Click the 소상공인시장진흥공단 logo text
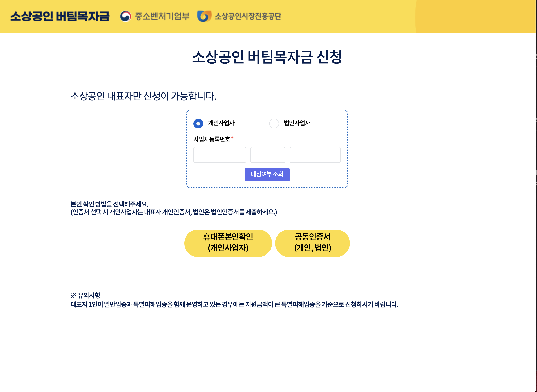The image size is (537, 392). [x=248, y=16]
